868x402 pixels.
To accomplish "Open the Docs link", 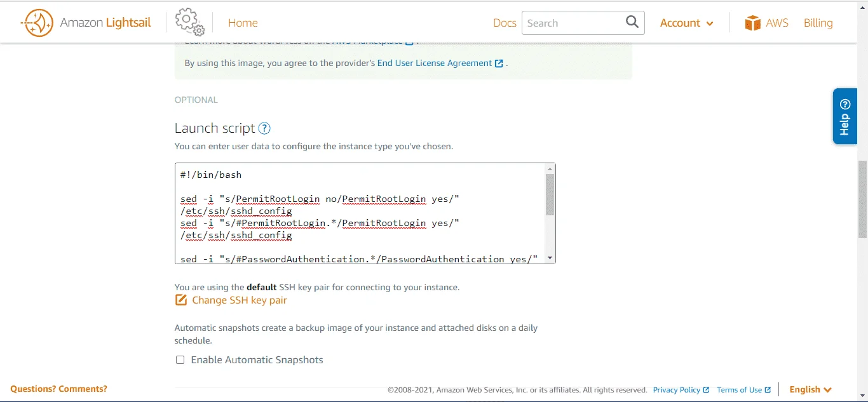I will pos(505,23).
